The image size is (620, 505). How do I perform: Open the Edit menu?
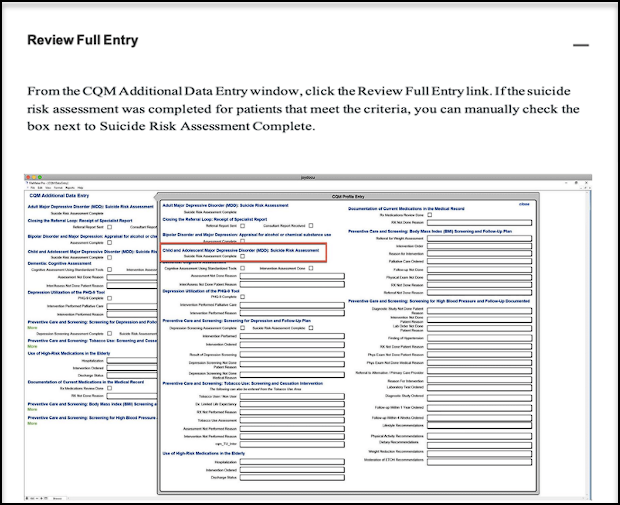[x=40, y=188]
